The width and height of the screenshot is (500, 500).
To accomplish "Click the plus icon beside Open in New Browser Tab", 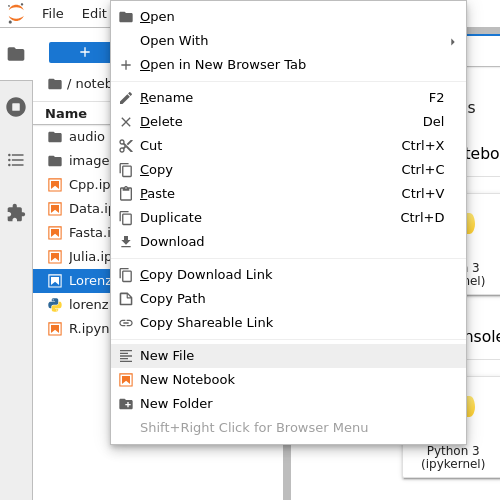I will 126,65.
